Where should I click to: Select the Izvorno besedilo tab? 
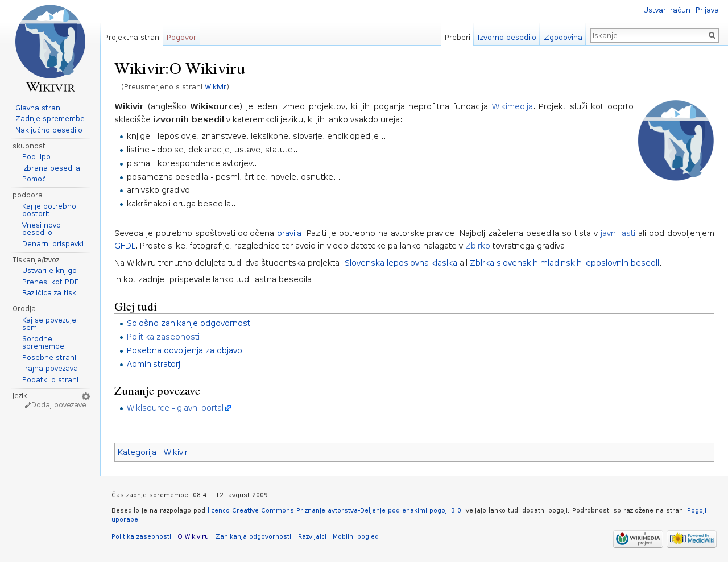506,38
